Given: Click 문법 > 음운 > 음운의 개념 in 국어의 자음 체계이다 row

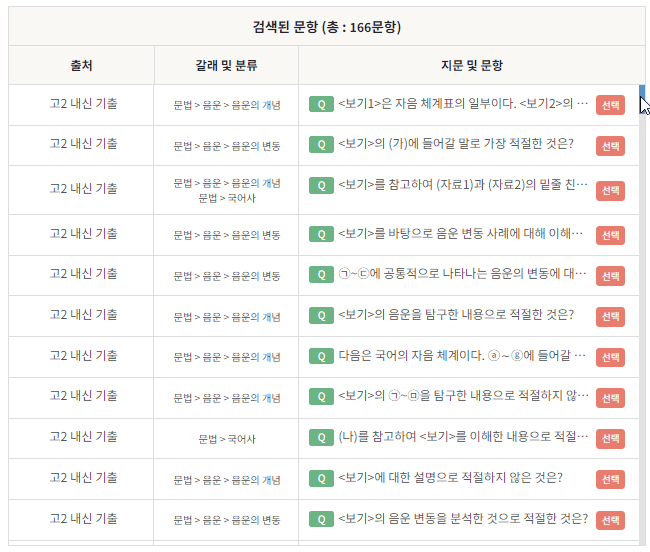Looking at the screenshot, I should point(227,357).
